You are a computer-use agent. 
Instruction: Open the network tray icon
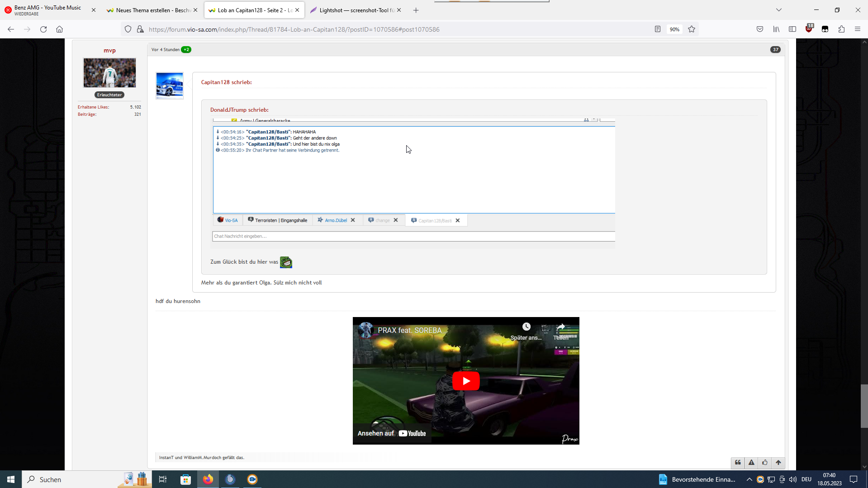click(771, 479)
